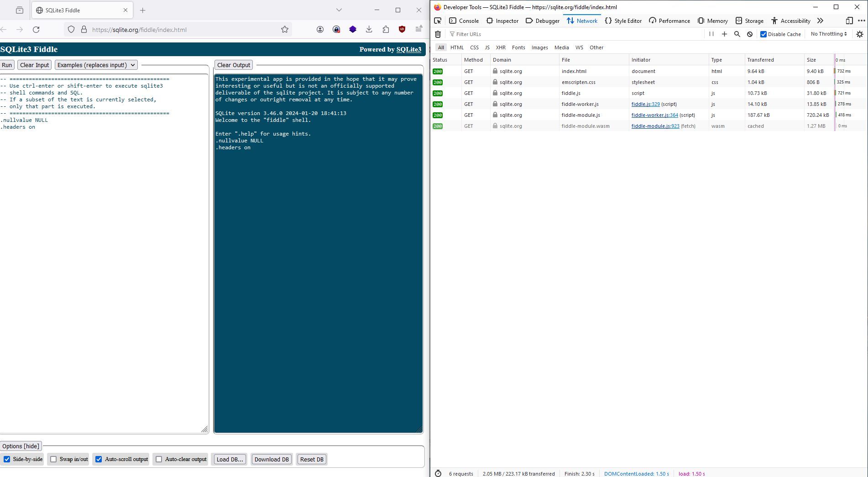
Task: Click the padlock site info icon
Action: click(84, 30)
